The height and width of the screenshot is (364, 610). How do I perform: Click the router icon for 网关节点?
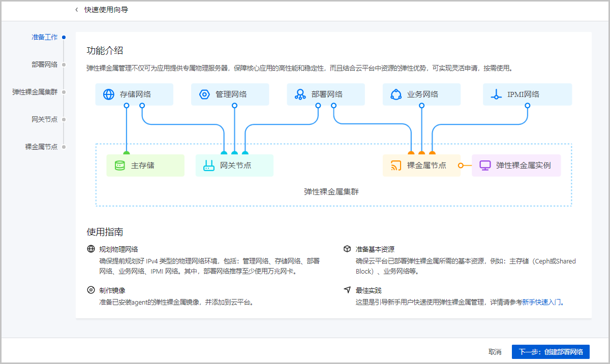click(209, 166)
